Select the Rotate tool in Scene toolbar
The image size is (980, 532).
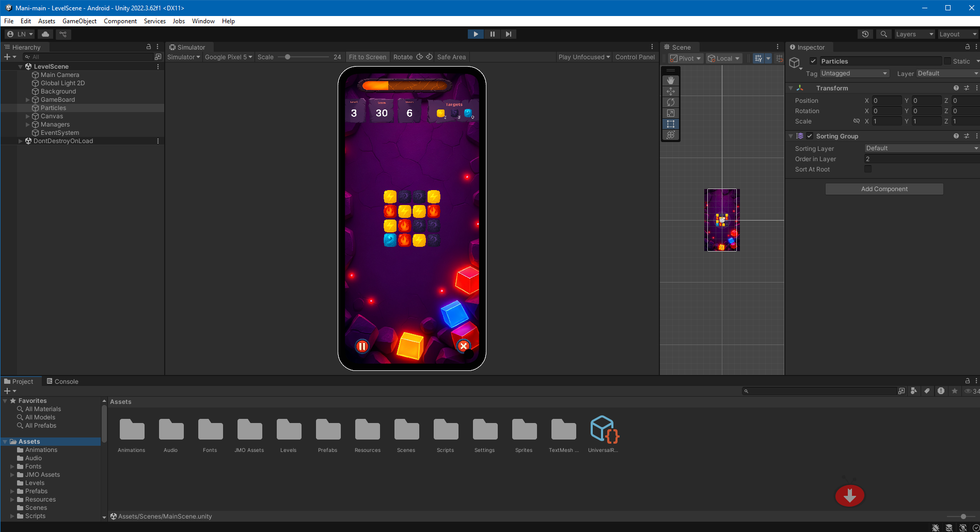point(670,102)
